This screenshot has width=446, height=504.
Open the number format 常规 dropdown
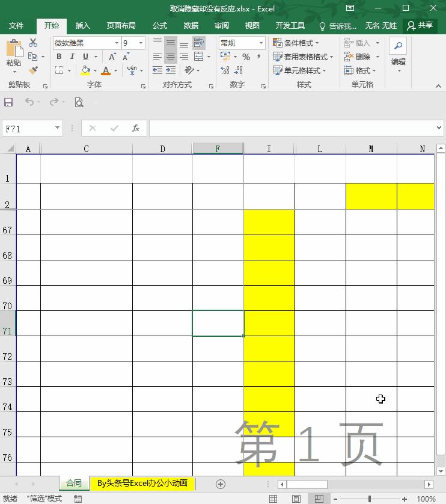click(x=261, y=43)
